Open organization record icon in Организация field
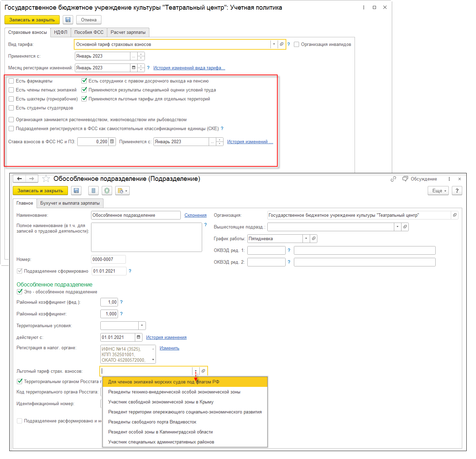The width and height of the screenshot is (476, 459). tap(455, 215)
